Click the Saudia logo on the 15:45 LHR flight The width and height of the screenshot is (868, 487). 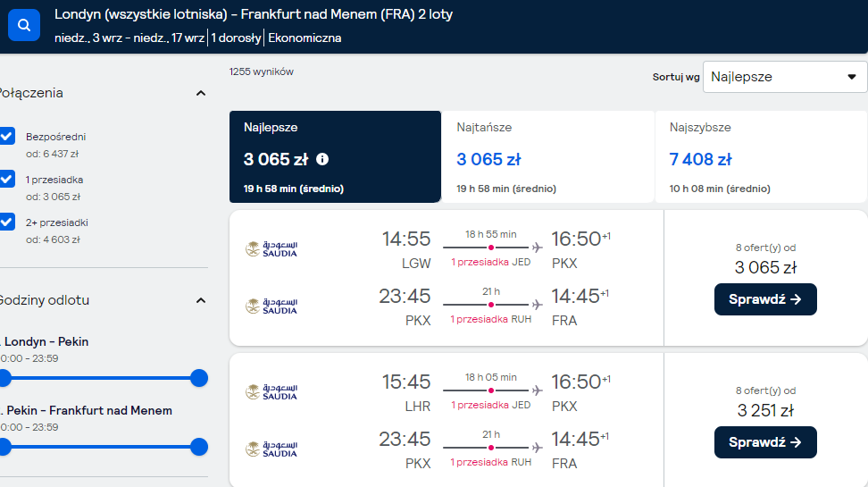271,391
